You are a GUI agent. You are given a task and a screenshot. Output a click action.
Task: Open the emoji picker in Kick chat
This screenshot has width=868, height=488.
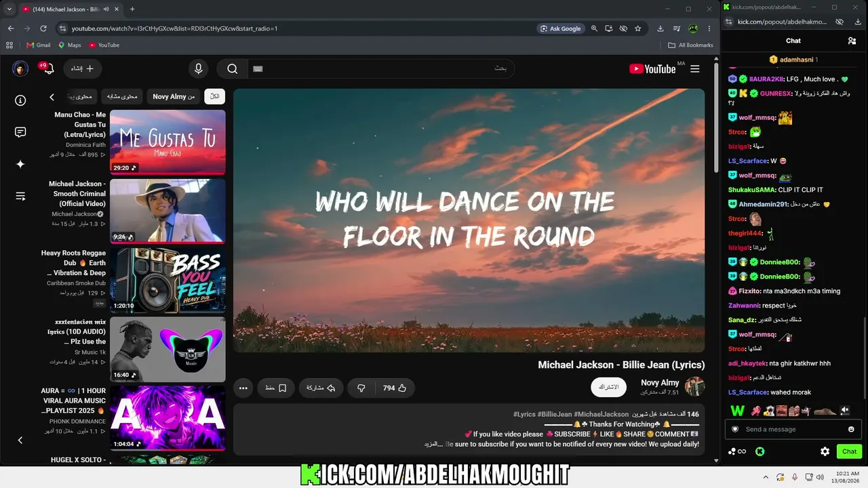click(x=851, y=429)
